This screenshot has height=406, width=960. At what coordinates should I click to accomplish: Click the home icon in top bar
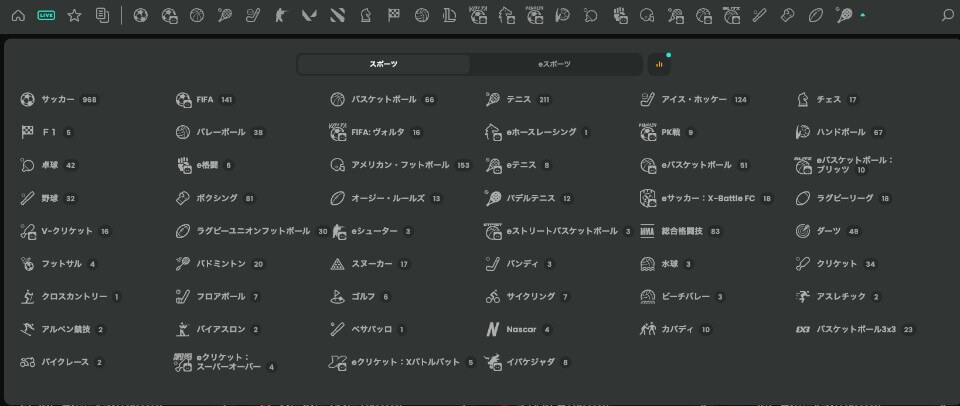point(18,15)
